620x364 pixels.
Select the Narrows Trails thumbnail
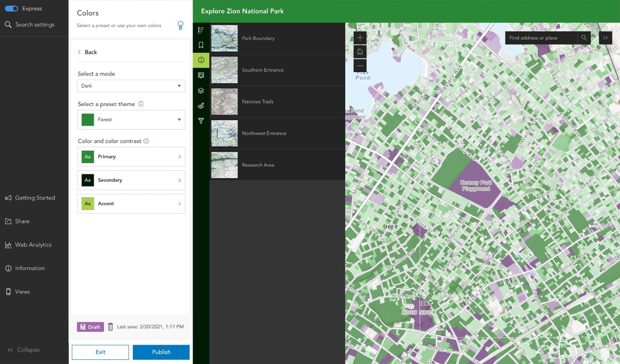click(224, 101)
